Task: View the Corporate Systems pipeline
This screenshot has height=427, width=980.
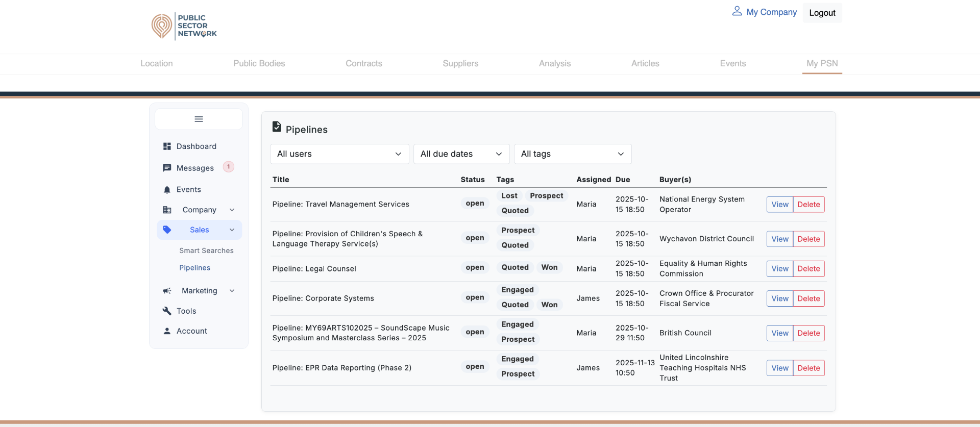Action: tap(780, 298)
